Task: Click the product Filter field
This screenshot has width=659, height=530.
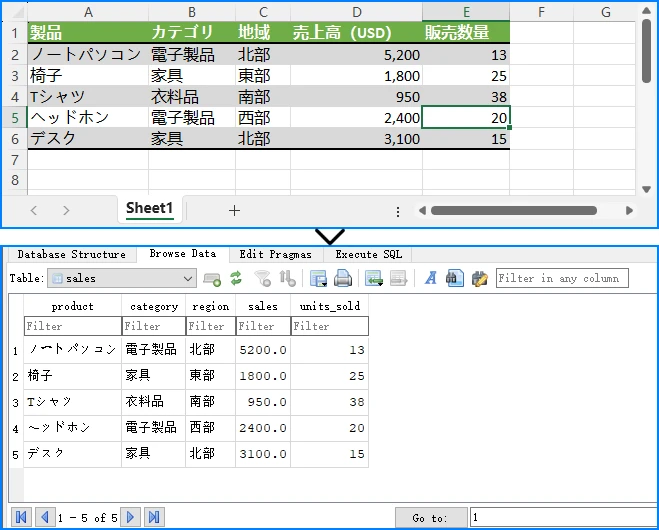Action: [x=73, y=326]
